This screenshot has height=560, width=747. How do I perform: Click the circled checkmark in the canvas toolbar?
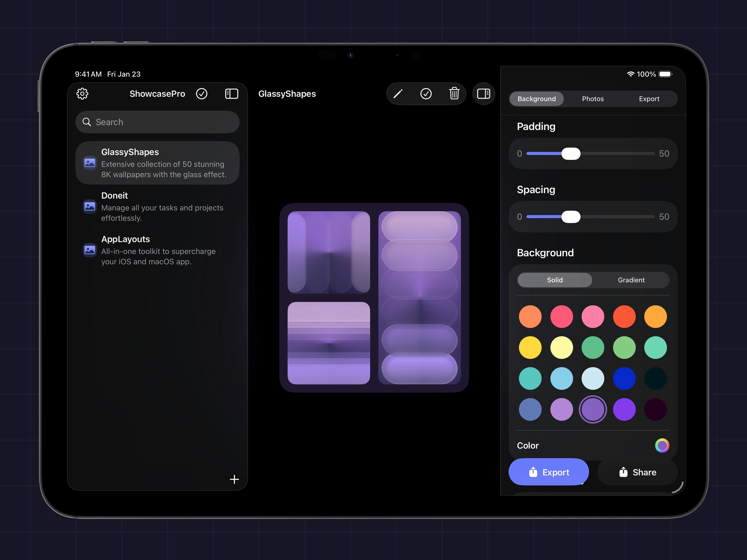426,94
